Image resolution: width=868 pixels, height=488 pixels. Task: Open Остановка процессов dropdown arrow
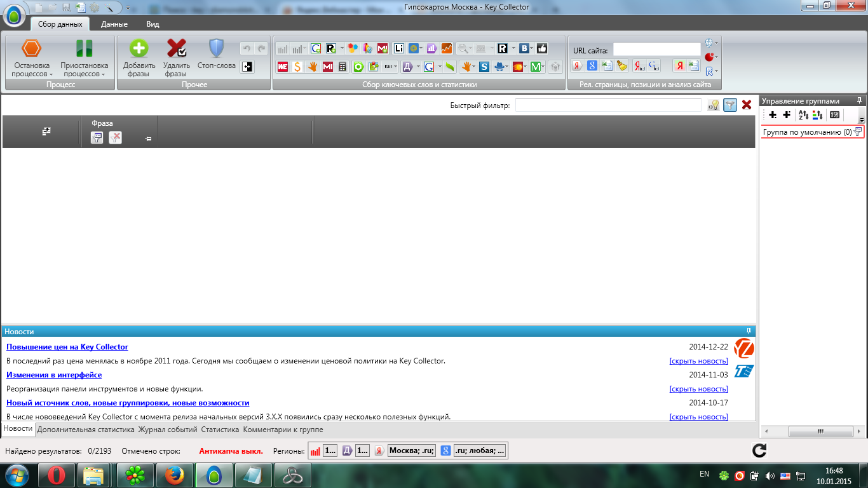pyautogui.click(x=51, y=74)
